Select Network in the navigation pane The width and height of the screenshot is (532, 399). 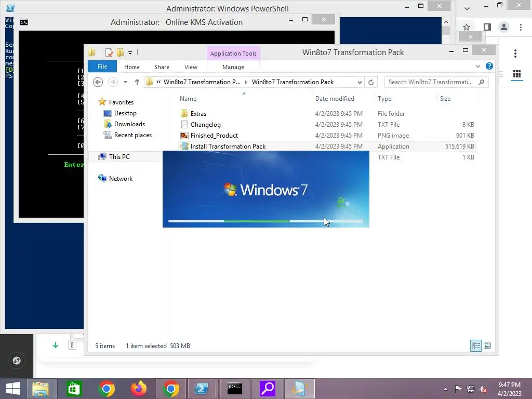pyautogui.click(x=121, y=179)
